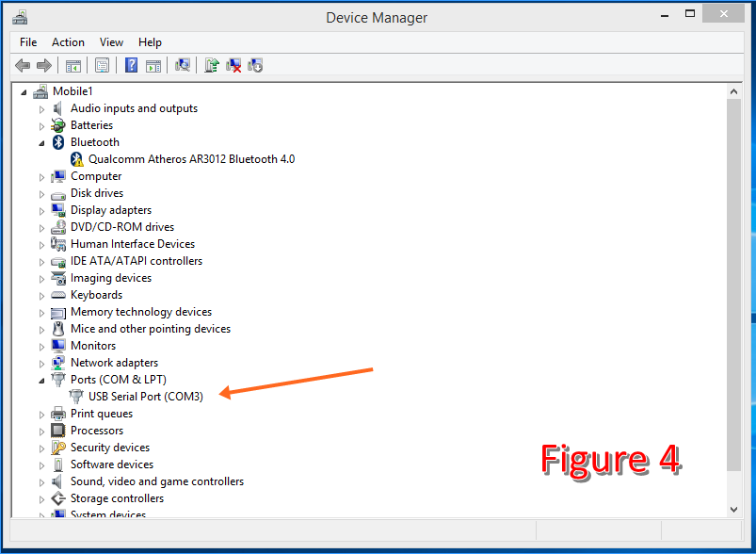Select Qualcomm Atheros AR3012 Bluetooth 4.0
756x554 pixels.
point(191,159)
